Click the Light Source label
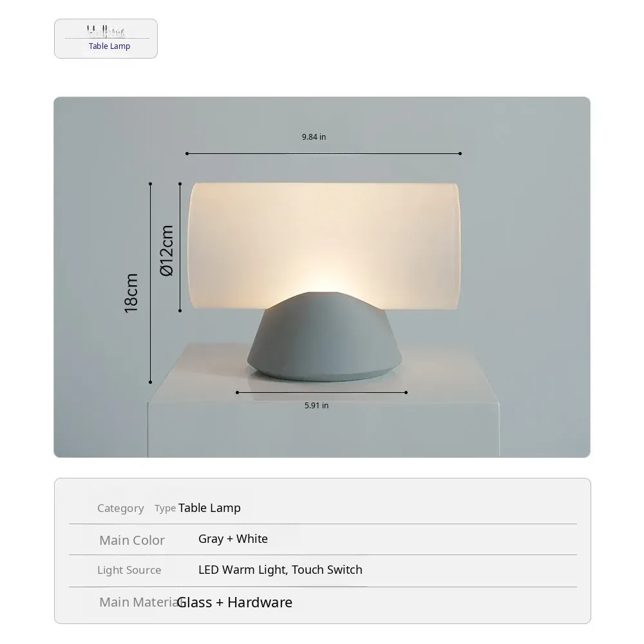 pyautogui.click(x=129, y=570)
